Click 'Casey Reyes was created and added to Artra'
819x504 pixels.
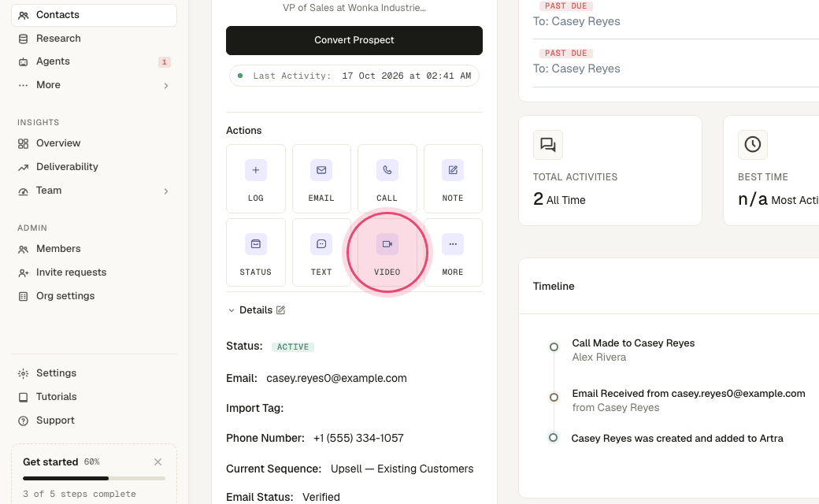[x=677, y=439]
